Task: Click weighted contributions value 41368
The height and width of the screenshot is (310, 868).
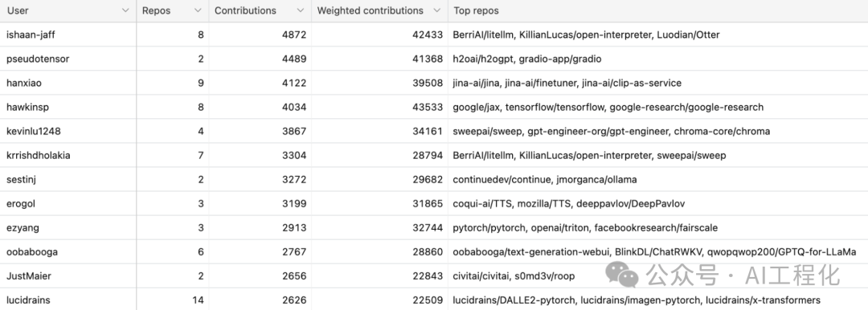Action: click(x=428, y=59)
